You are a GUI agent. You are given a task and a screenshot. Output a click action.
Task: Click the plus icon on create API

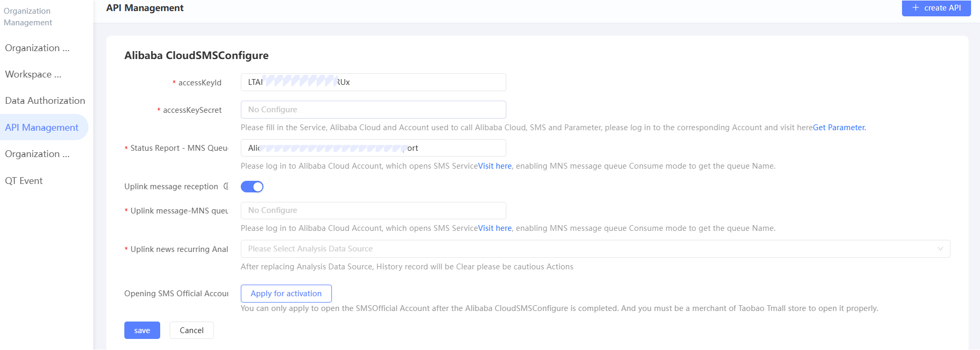pos(916,8)
